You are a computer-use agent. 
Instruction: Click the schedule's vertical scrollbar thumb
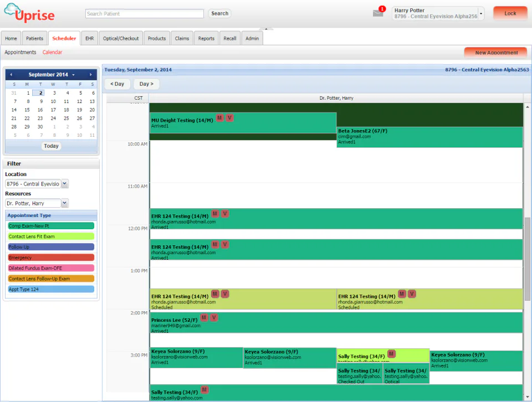coord(527,259)
